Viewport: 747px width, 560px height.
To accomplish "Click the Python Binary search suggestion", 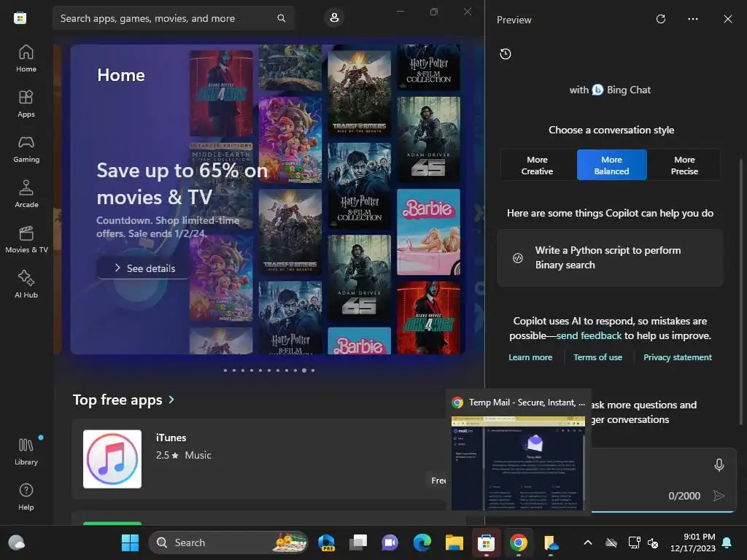I will pyautogui.click(x=611, y=257).
